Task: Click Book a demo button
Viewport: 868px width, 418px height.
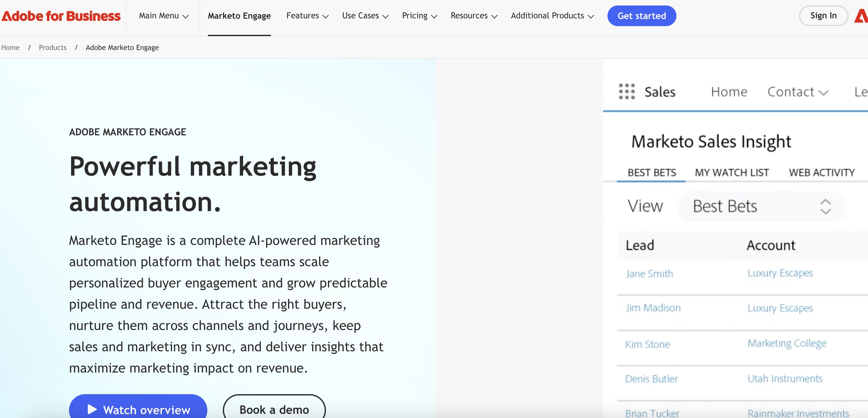Action: tap(274, 406)
